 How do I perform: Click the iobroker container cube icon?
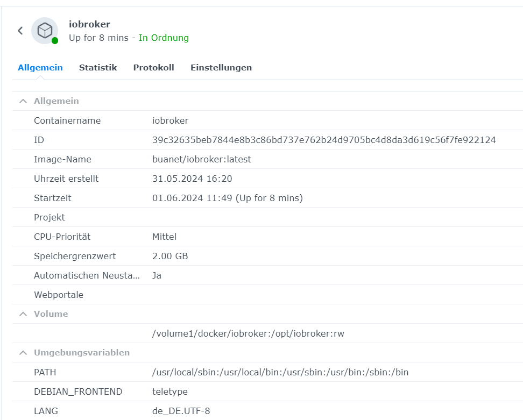(x=45, y=31)
